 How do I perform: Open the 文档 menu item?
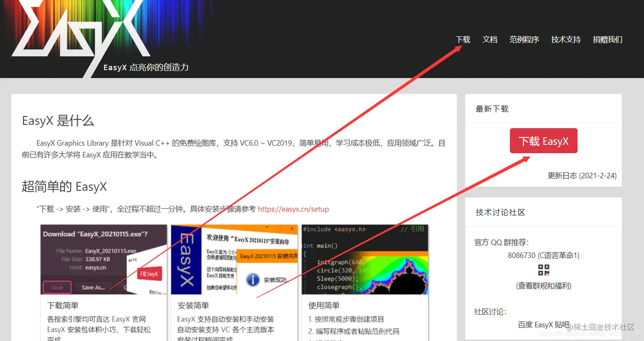point(489,39)
